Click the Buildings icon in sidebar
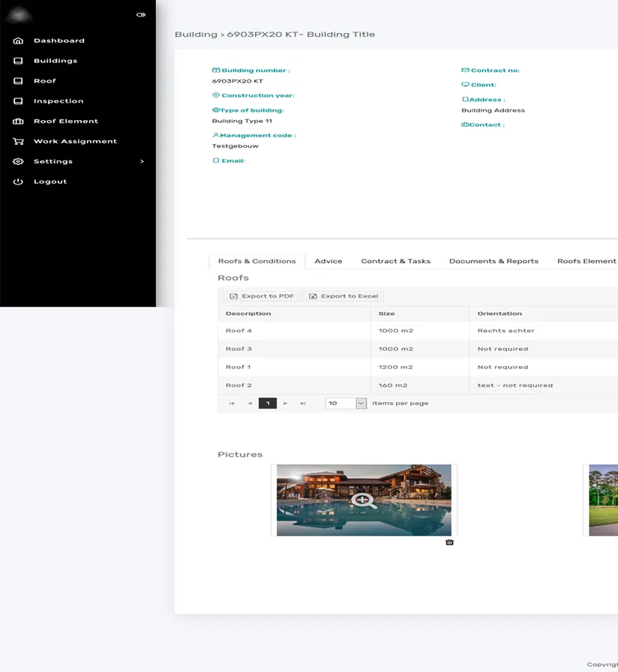Screen dimensions: 618x672 pyautogui.click(x=18, y=61)
